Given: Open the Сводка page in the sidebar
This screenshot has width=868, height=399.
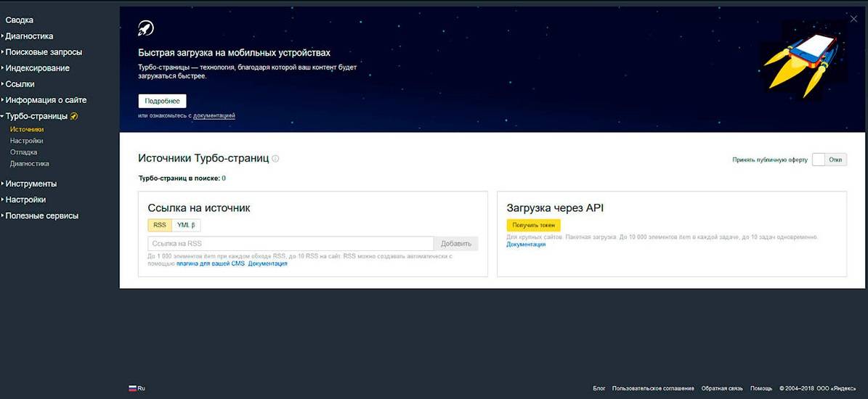Looking at the screenshot, I should (20, 20).
